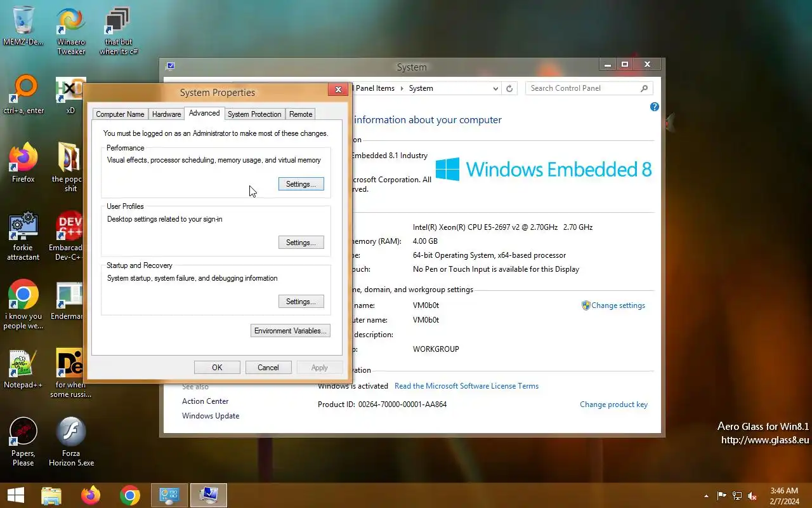Open File Explorer from the taskbar
Screen dimensions: 812x508
[51, 495]
